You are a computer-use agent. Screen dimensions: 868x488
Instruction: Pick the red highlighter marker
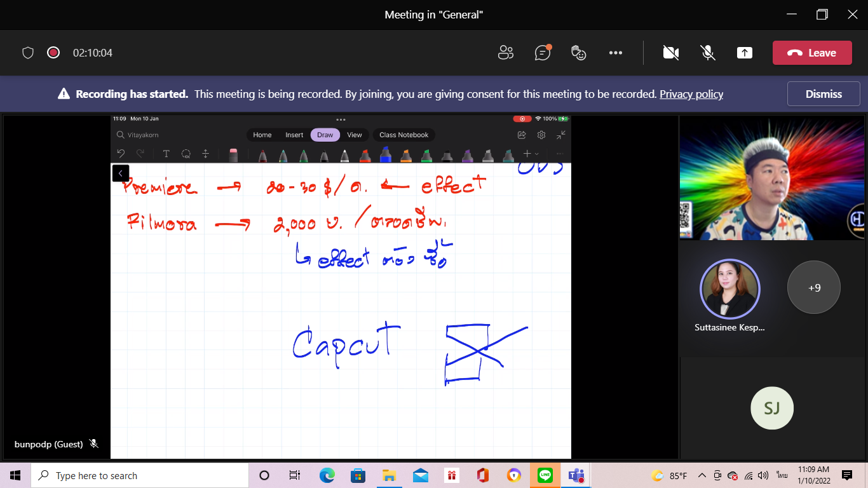365,154
